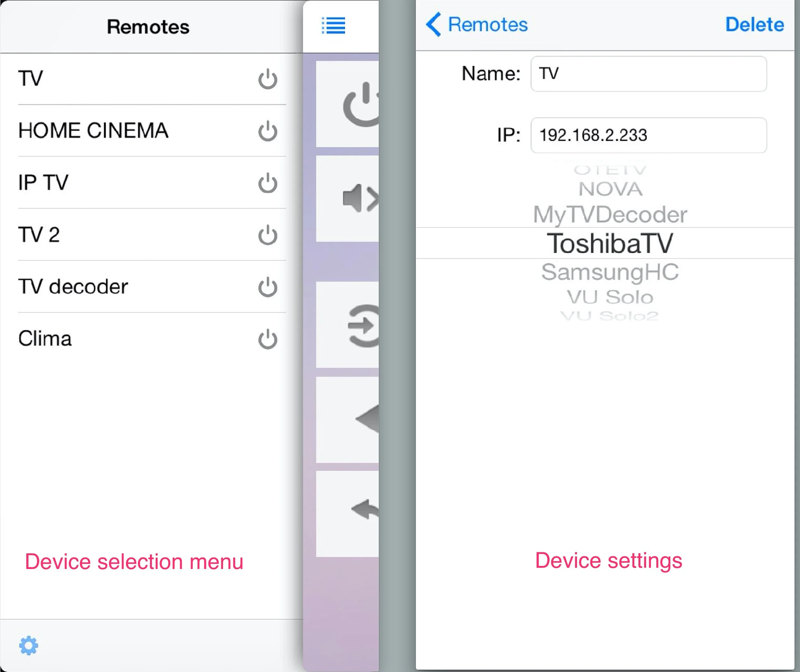Screen dimensions: 800x672
Task: Edit the Name text field
Action: click(648, 74)
